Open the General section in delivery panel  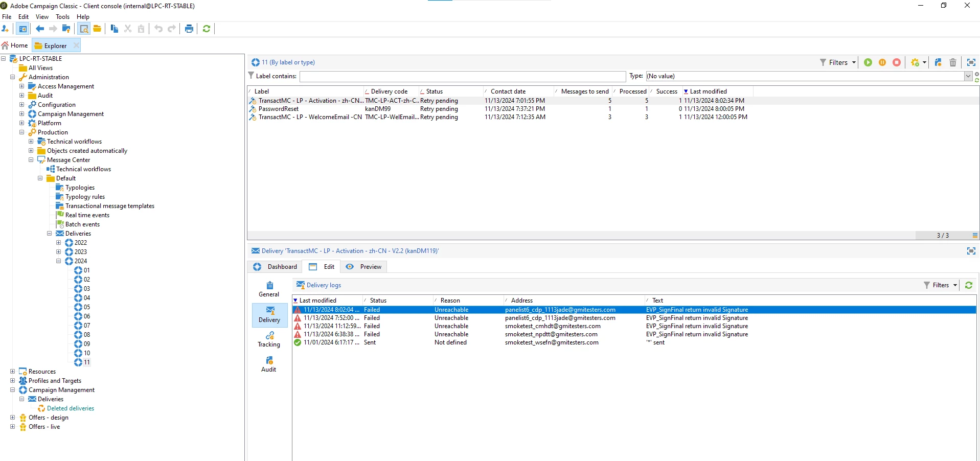(x=269, y=289)
